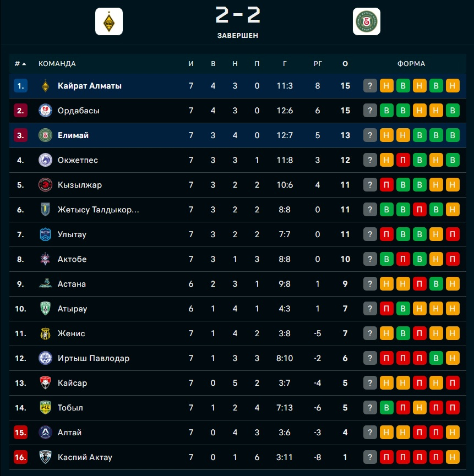
Task: Click the Kairat Almaty logo in the score header
Action: pos(109,21)
